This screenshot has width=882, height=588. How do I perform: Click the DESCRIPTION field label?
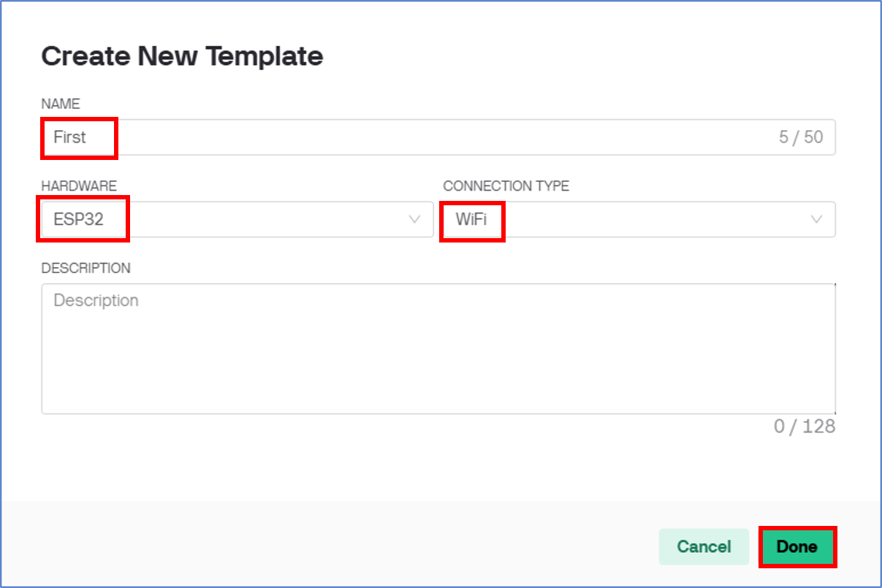click(x=86, y=268)
